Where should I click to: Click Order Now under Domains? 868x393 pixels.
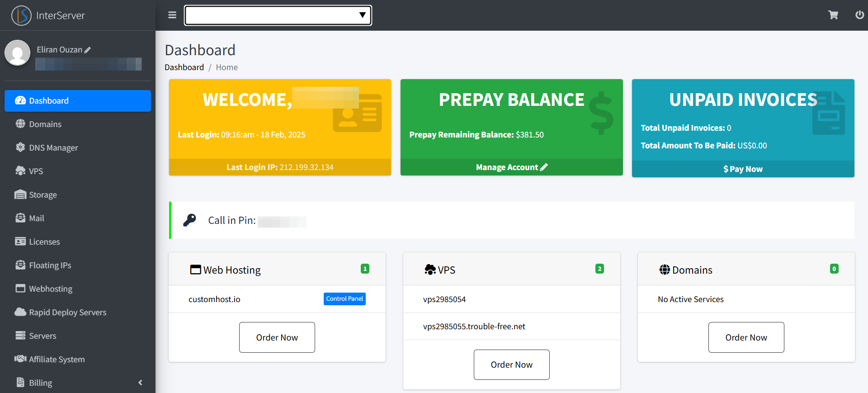(746, 337)
